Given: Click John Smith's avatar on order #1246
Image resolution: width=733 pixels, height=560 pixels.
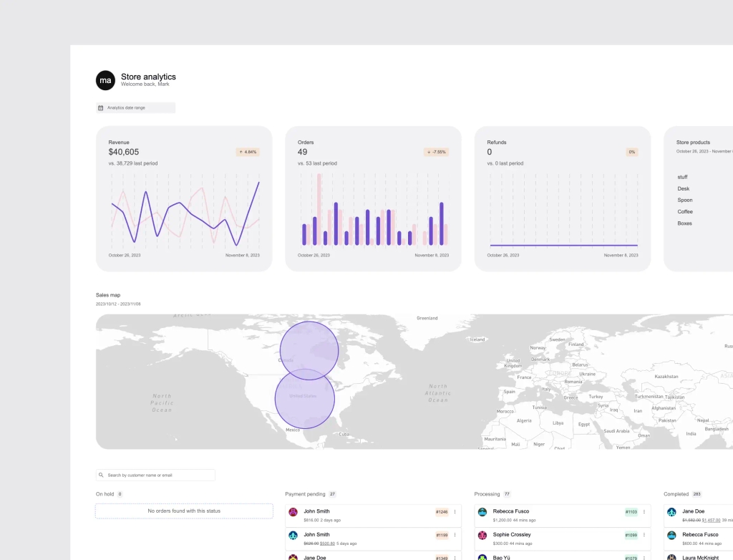Looking at the screenshot, I should pos(293,512).
